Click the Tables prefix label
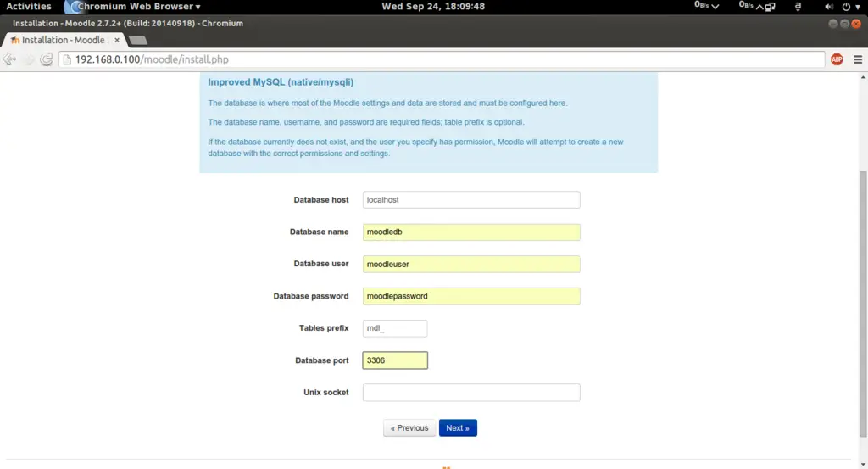Screen dimensions: 868x469 coord(324,328)
